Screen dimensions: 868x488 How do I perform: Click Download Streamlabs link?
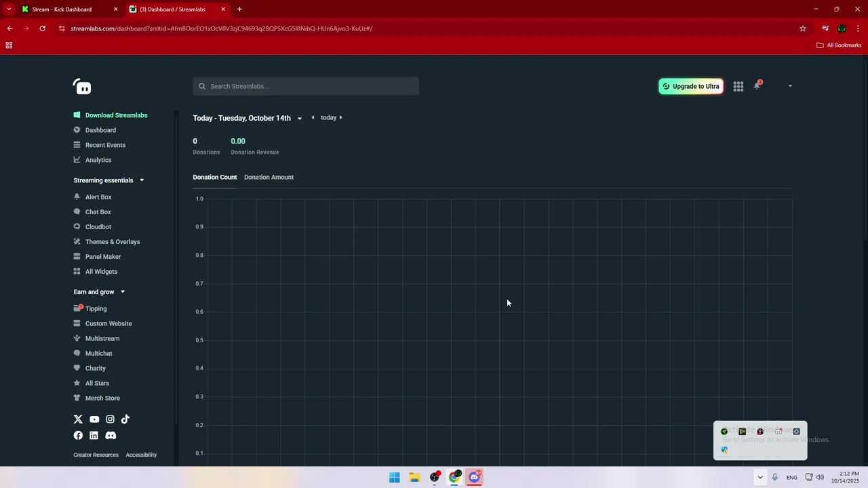tap(116, 115)
